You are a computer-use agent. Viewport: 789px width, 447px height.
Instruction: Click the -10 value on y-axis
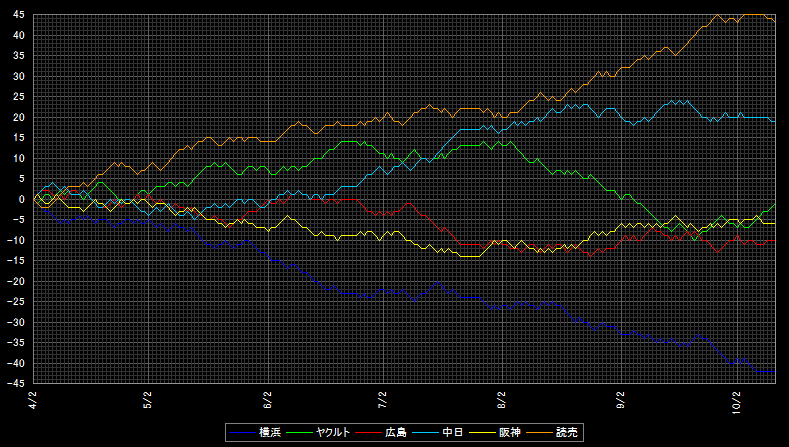click(x=16, y=241)
